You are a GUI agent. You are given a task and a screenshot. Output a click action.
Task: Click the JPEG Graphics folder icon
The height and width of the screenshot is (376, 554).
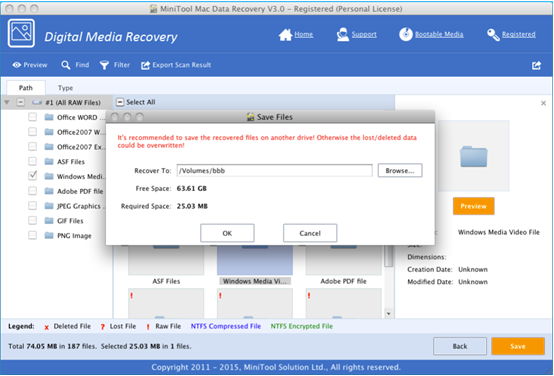49,206
